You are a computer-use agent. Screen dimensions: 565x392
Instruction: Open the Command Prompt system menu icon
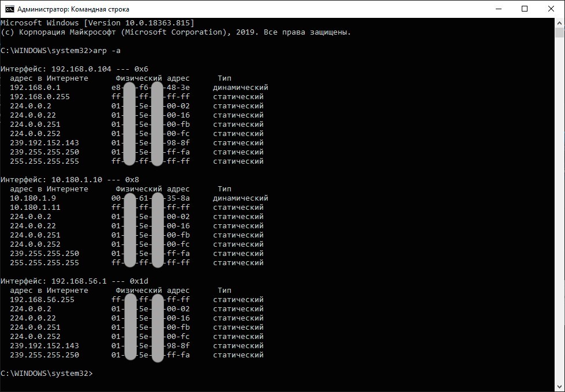coord(9,9)
